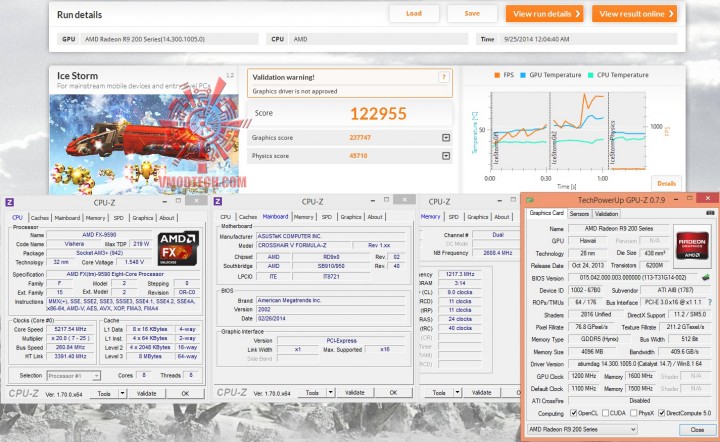Click the Close button in GPU-Z
Viewport: 720px width, 442px height.
697,430
